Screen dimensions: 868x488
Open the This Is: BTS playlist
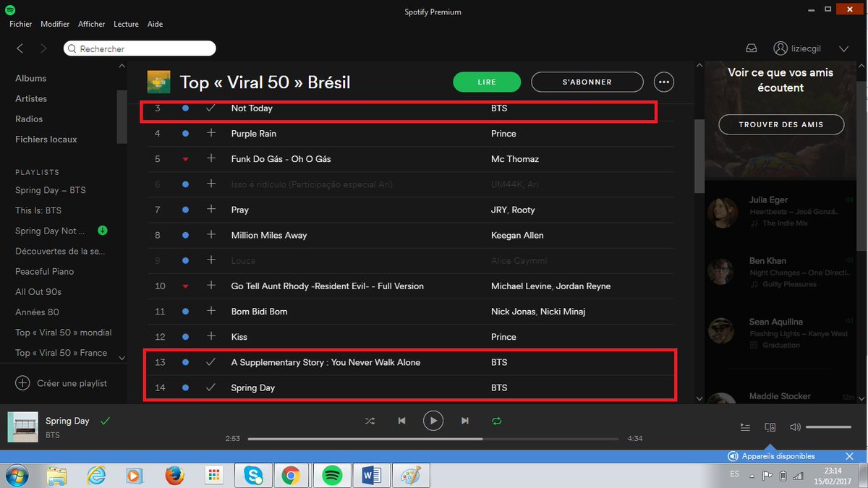pos(38,210)
